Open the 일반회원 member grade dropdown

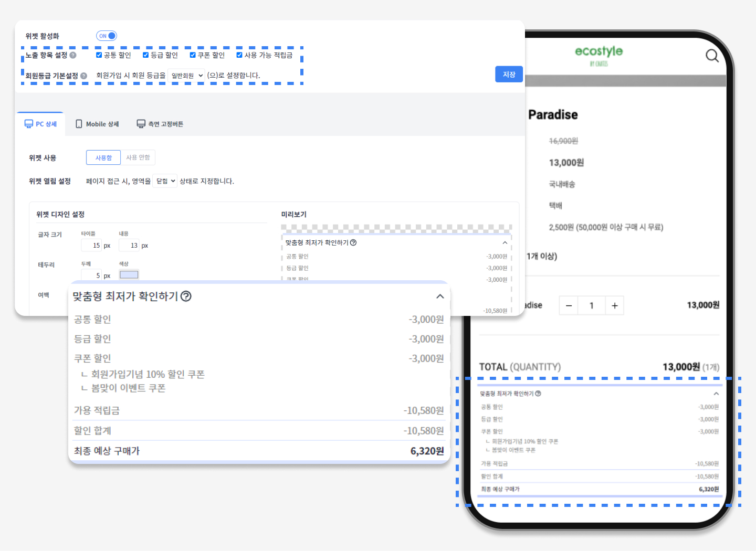186,76
